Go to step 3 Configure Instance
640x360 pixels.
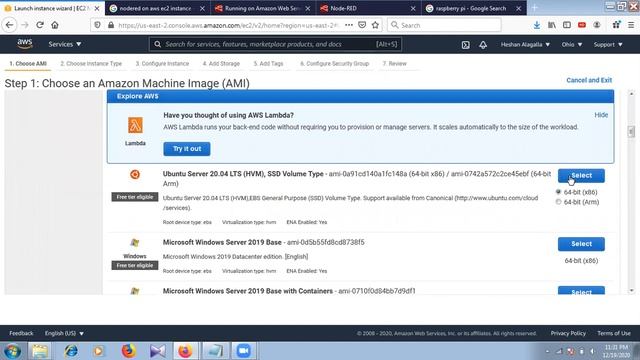(162, 64)
